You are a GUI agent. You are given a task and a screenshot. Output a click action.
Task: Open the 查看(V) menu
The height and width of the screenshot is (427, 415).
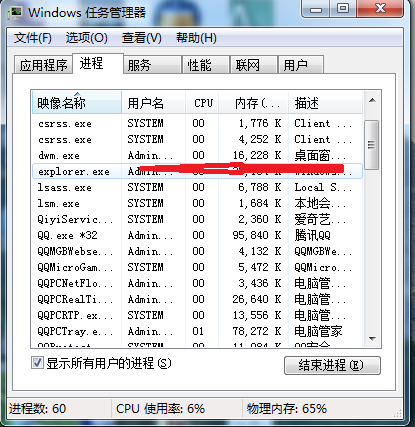click(x=141, y=37)
